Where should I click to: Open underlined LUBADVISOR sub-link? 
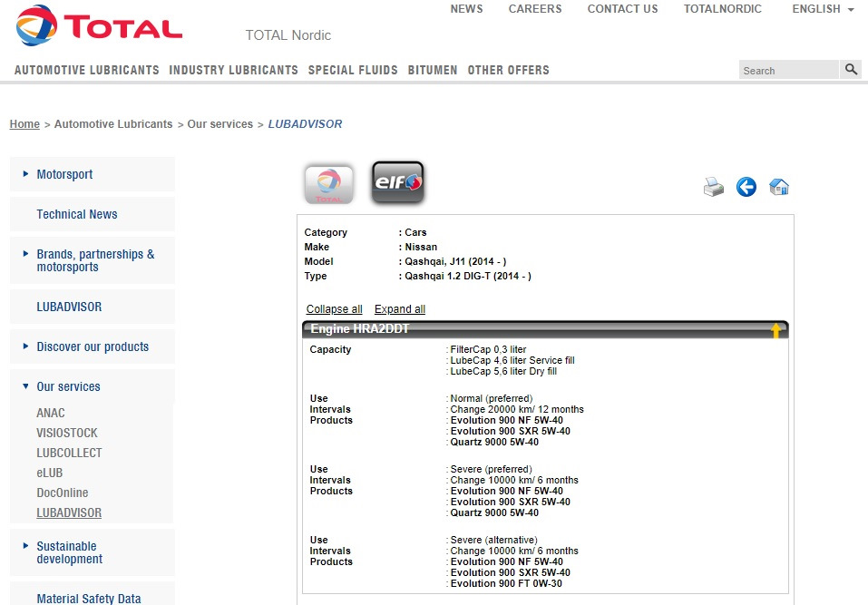tap(69, 512)
